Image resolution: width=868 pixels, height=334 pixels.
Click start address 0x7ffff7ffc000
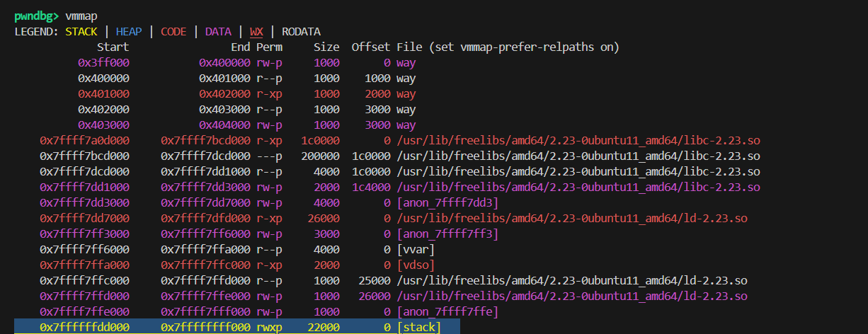84,280
